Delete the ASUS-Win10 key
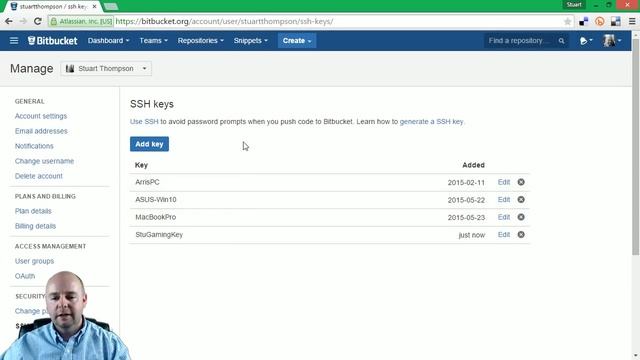The image size is (640, 360). pyautogui.click(x=521, y=200)
